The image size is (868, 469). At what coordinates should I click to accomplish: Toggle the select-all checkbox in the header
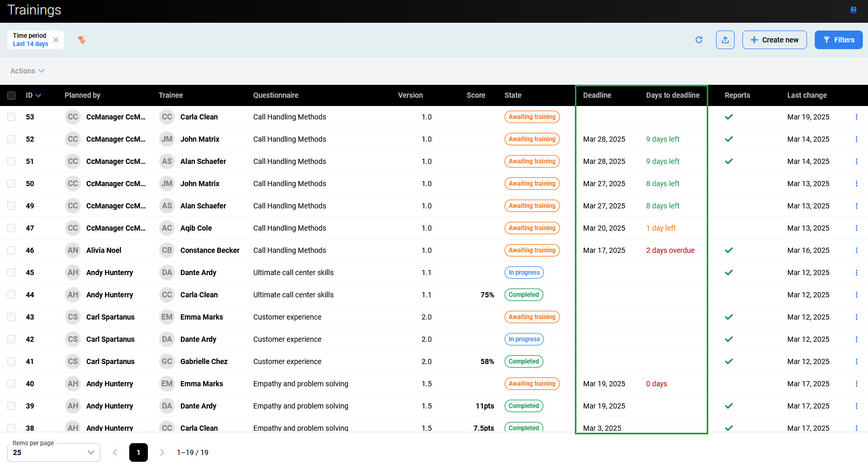(x=11, y=96)
